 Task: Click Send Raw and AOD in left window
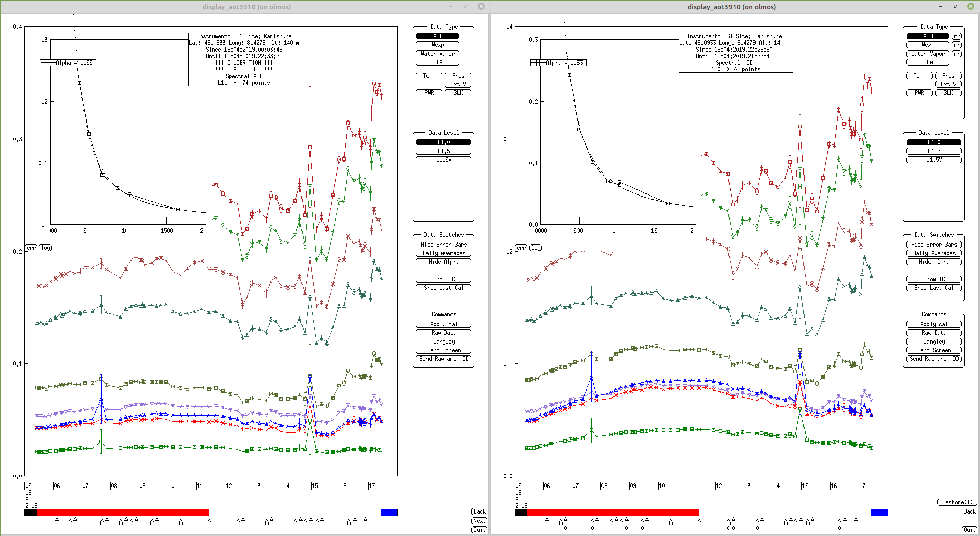pyautogui.click(x=444, y=359)
